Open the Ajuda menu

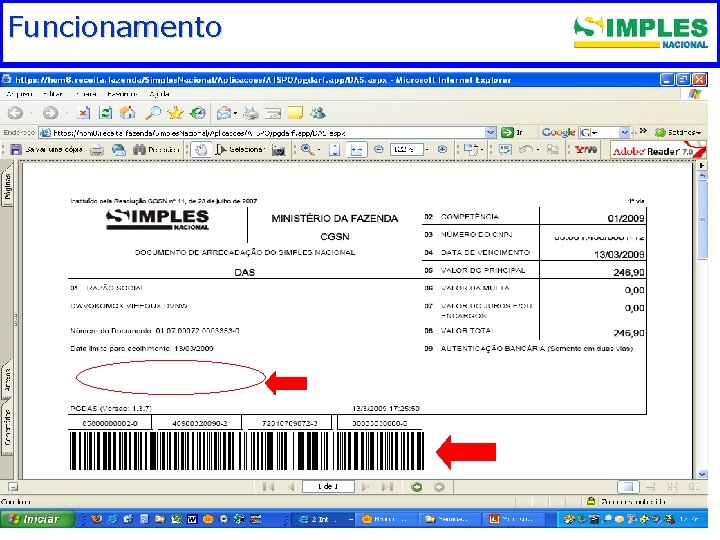coord(159,94)
